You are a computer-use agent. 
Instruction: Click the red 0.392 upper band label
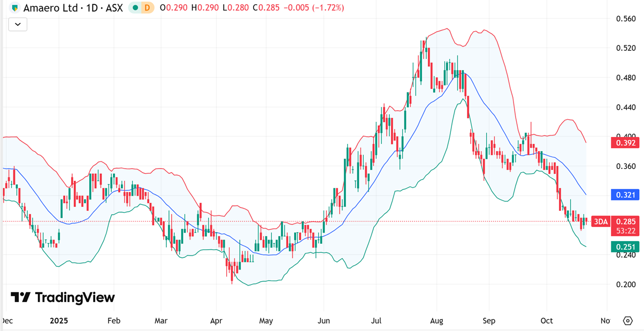[625, 143]
